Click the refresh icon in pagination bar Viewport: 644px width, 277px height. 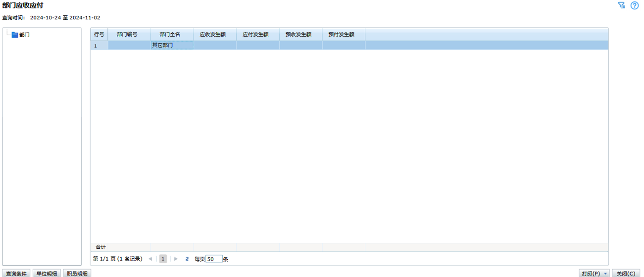[187, 259]
